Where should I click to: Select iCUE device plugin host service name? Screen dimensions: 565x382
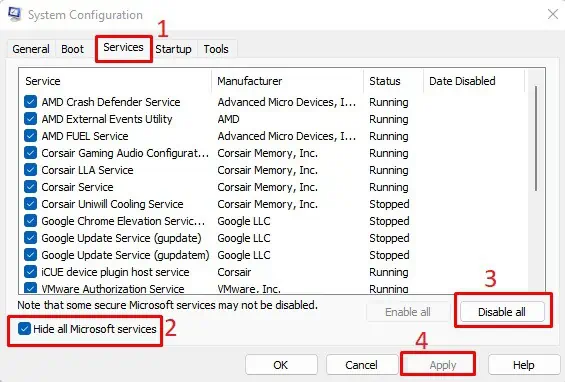pos(115,272)
